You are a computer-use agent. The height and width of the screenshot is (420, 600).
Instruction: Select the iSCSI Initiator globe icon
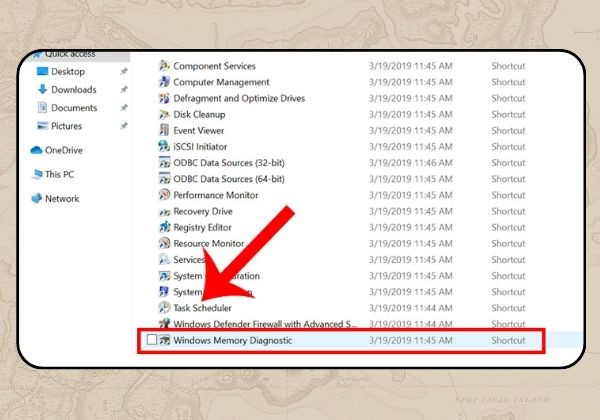coord(164,147)
